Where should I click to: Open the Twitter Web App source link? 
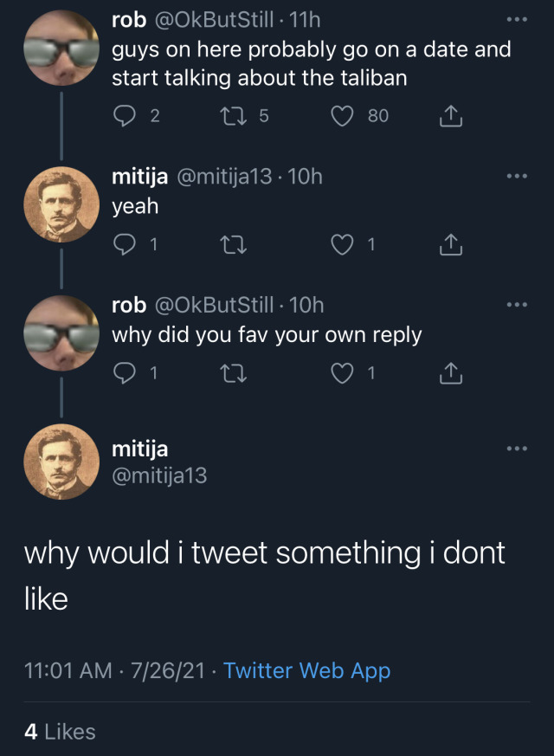coord(306,670)
